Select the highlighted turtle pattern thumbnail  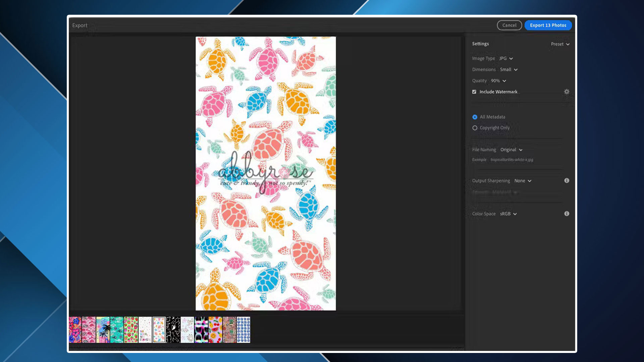tap(159, 330)
